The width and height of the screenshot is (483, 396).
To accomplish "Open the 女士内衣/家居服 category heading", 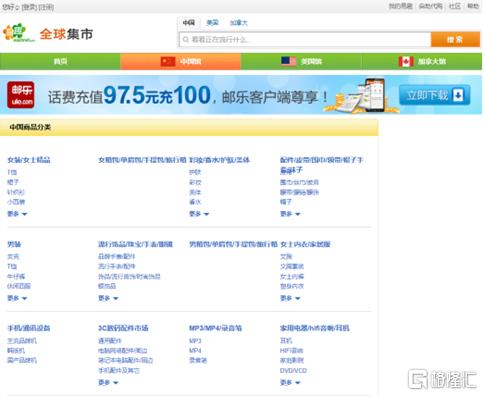I will [x=305, y=244].
